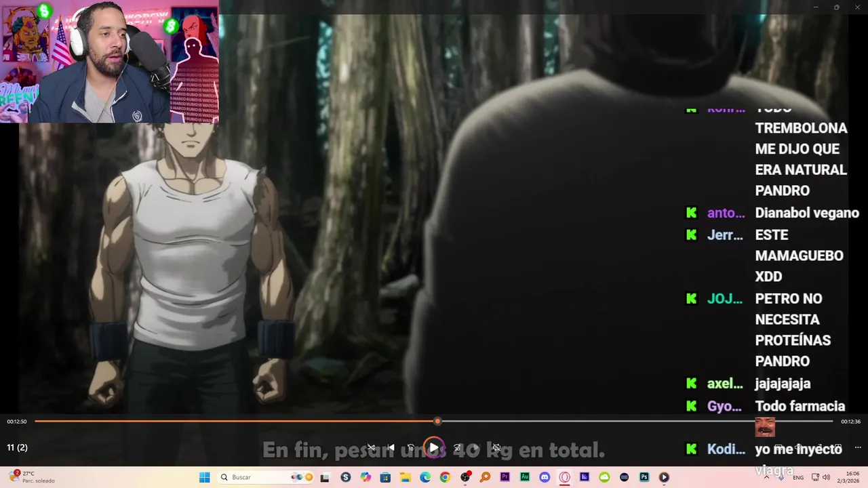
Task: Click the streamer webcam overlay
Action: click(109, 62)
